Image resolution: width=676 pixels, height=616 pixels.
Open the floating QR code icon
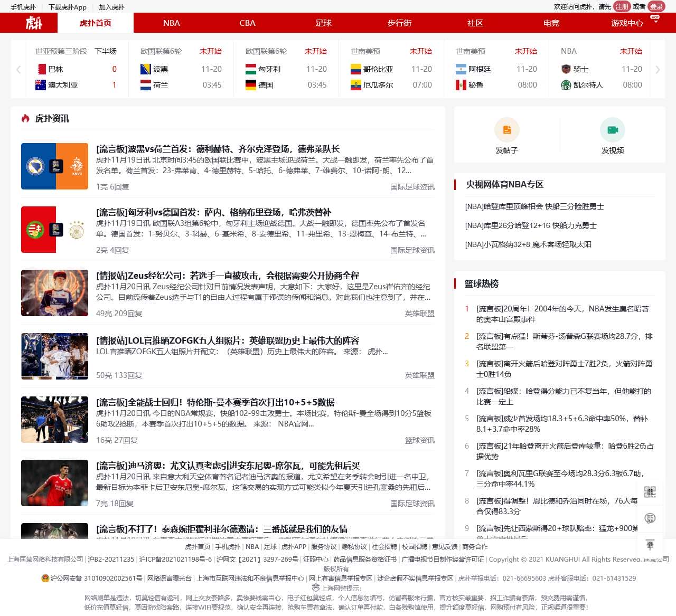(x=650, y=492)
